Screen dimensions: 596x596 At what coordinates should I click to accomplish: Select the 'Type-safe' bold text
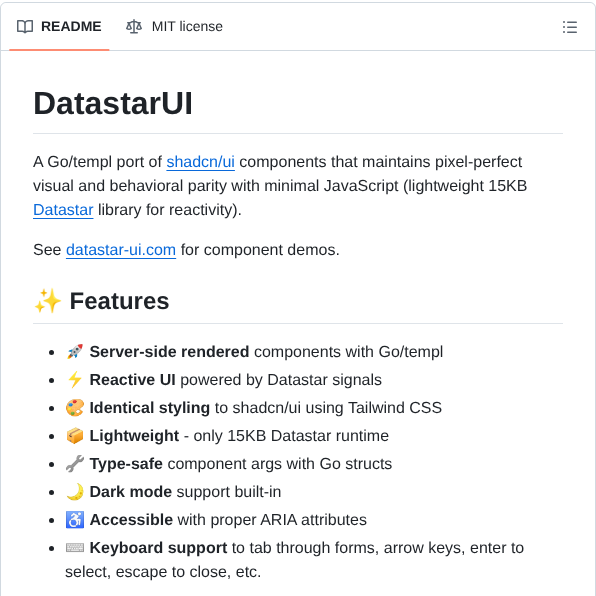pos(126,464)
